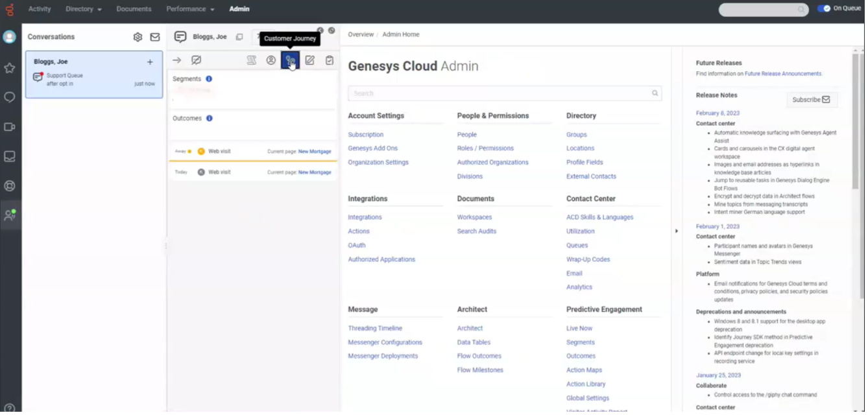868x415 pixels.
Task: Expand the Performance dropdown menu
Action: 190,9
